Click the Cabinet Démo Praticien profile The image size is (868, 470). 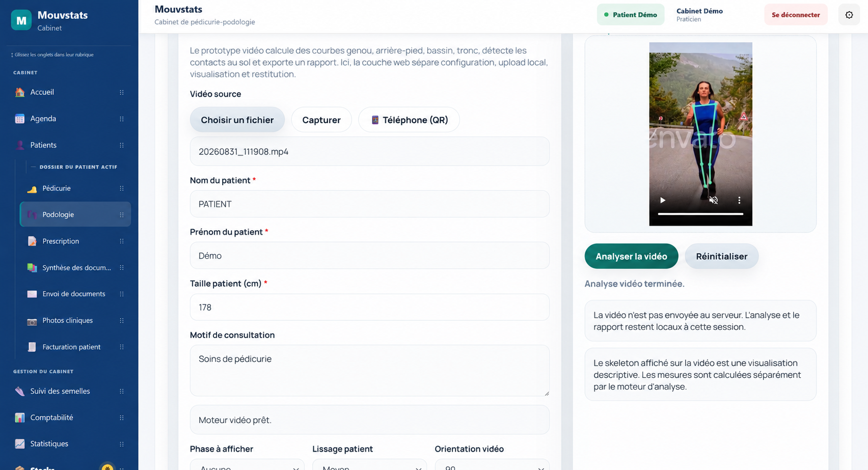(x=699, y=15)
